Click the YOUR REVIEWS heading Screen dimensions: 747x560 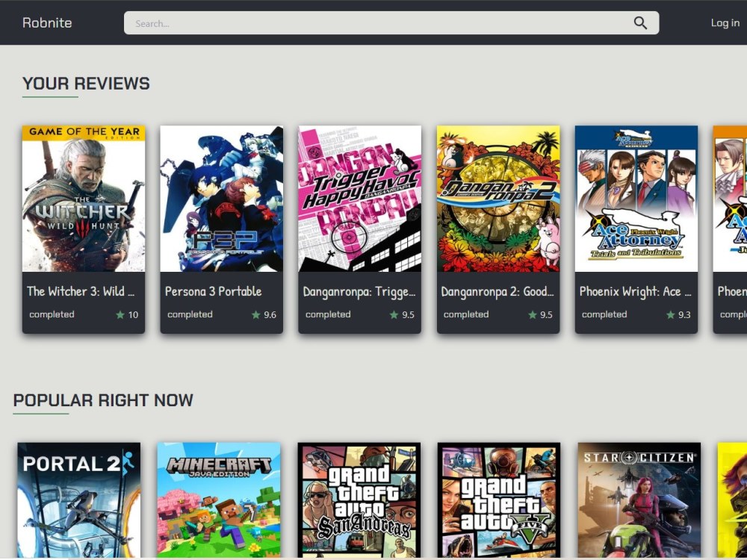click(86, 84)
